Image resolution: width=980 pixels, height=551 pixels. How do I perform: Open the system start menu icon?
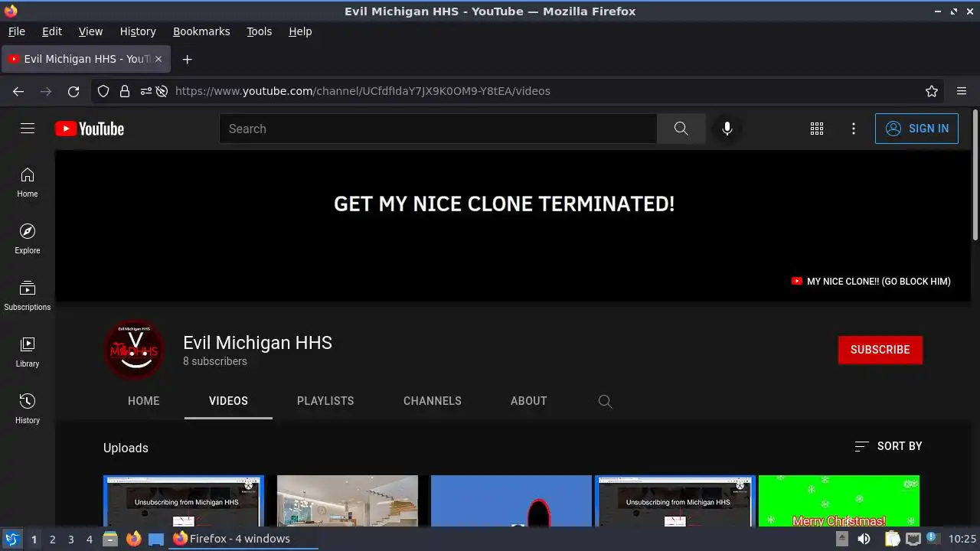11,539
